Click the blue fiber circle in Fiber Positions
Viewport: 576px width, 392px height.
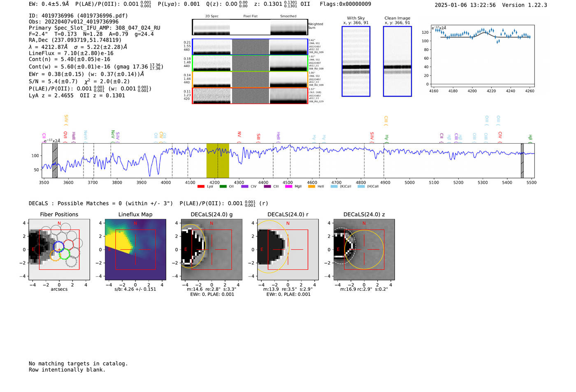[x=59, y=247]
